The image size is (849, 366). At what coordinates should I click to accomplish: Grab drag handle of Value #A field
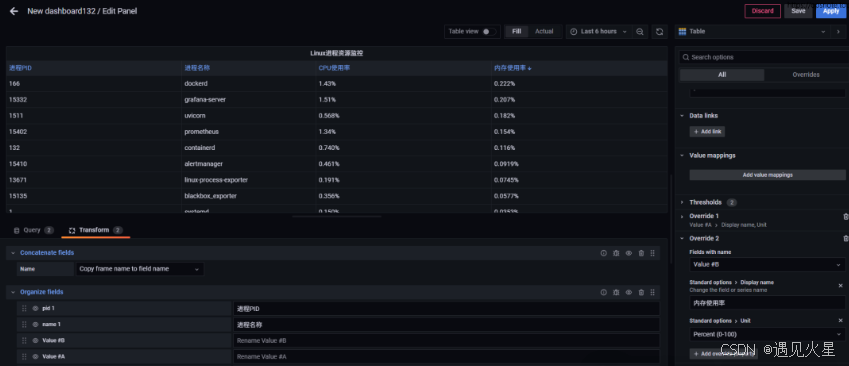(x=24, y=356)
